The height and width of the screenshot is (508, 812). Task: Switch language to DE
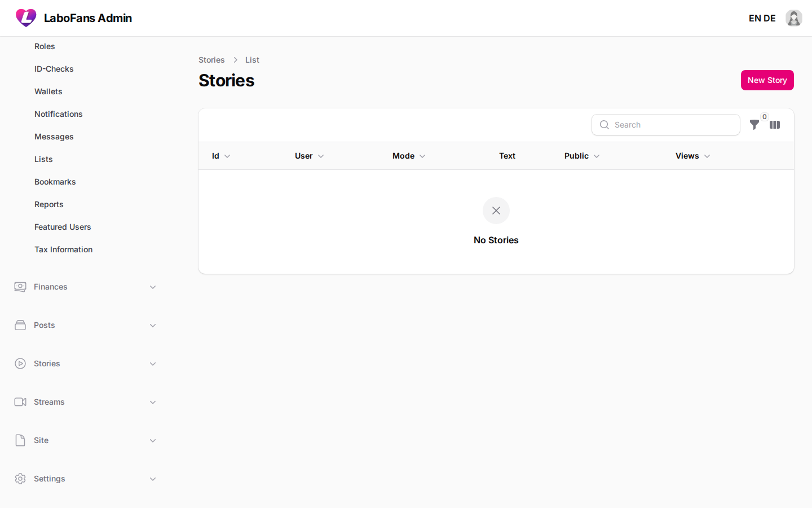point(770,18)
